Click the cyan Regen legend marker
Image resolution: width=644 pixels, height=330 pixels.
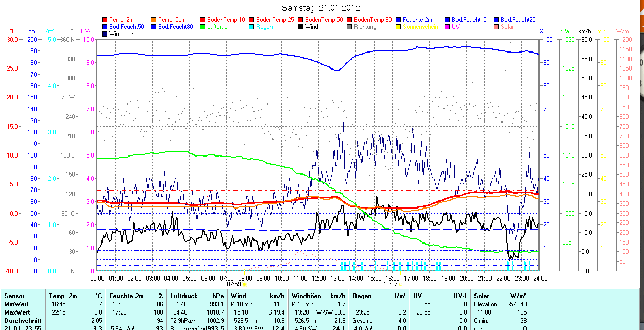tap(252, 27)
